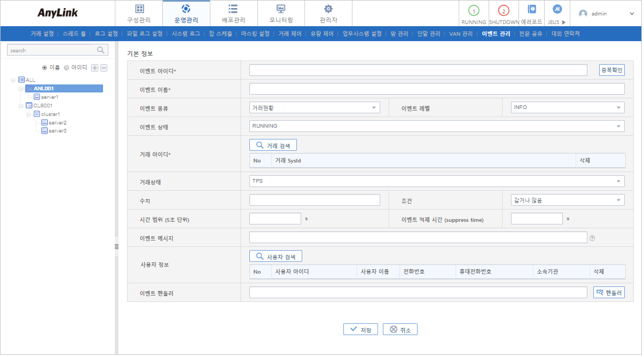
Task: Click the sidebar search magnifier icon
Action: [100, 50]
